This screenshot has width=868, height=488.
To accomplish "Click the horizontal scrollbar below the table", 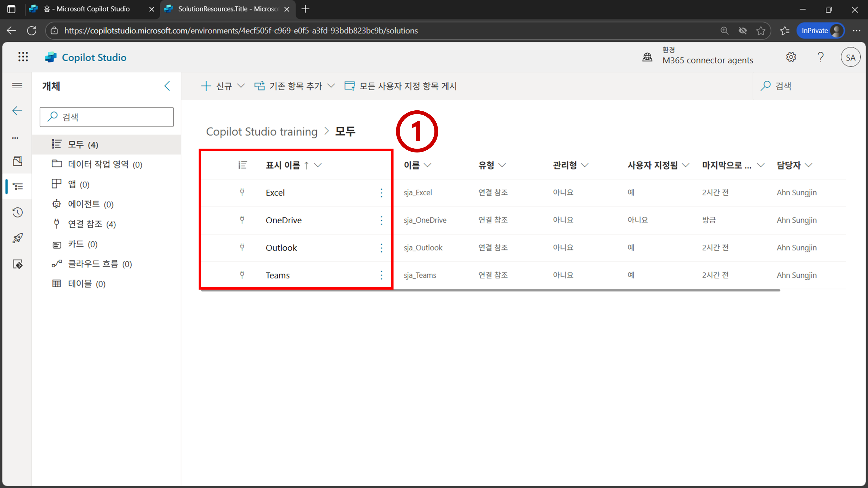I will [x=490, y=290].
